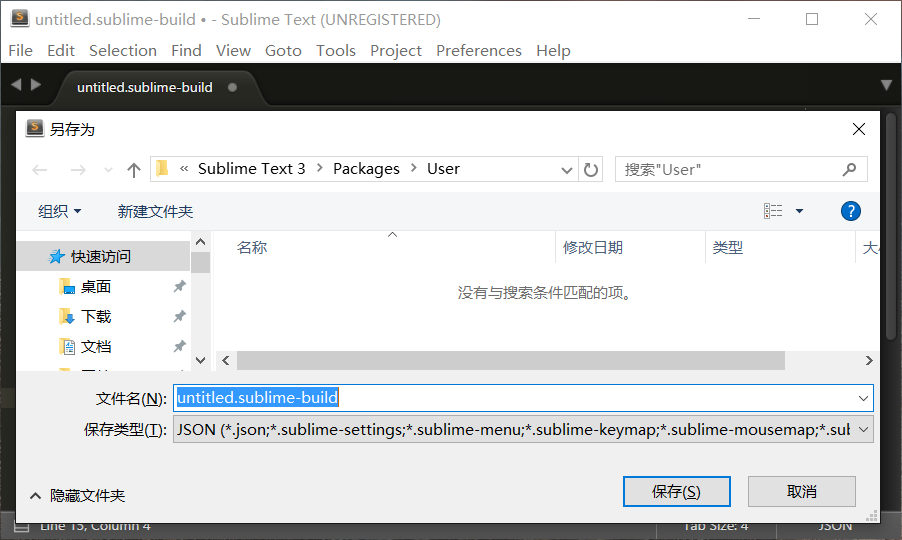Collapse folders with 隐藏文件夹
The width and height of the screenshot is (902, 540).
[x=78, y=495]
